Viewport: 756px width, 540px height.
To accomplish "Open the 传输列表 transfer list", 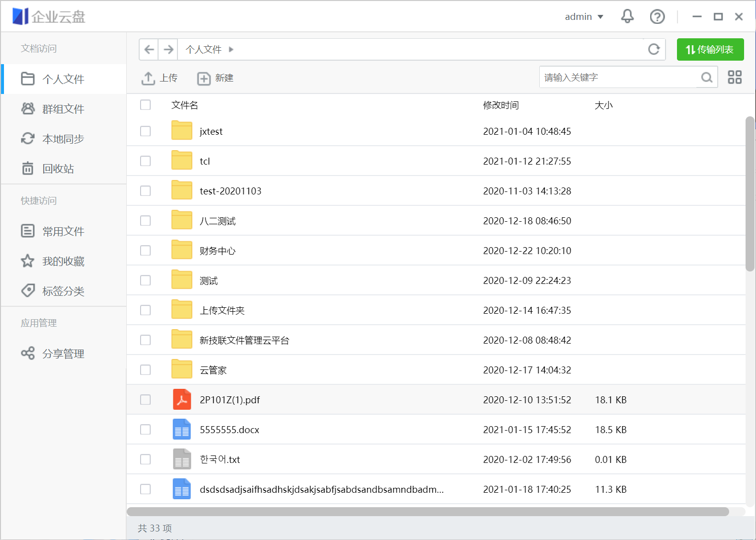I will pyautogui.click(x=710, y=49).
